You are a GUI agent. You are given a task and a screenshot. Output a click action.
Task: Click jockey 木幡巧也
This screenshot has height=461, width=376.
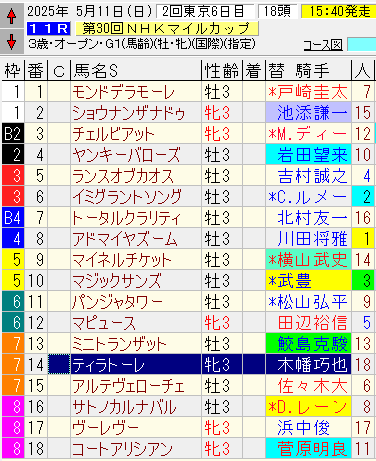(308, 365)
